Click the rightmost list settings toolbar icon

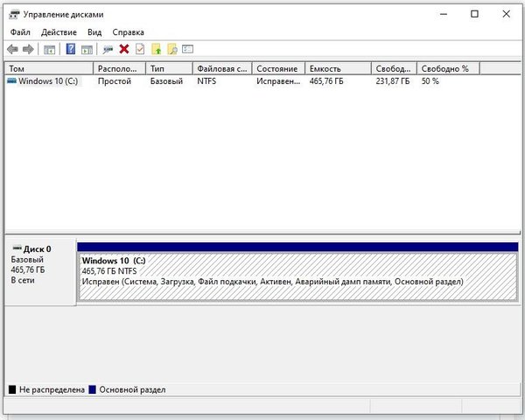tap(187, 49)
